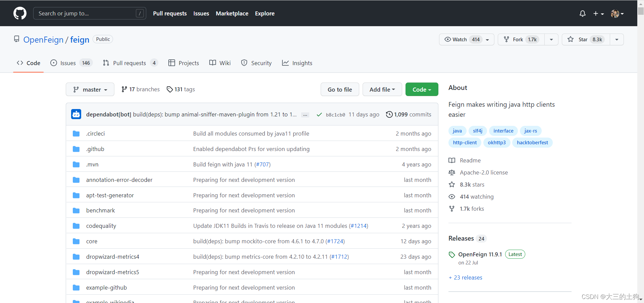This screenshot has height=303, width=644.
Task: Star the feign repository
Action: 586,39
